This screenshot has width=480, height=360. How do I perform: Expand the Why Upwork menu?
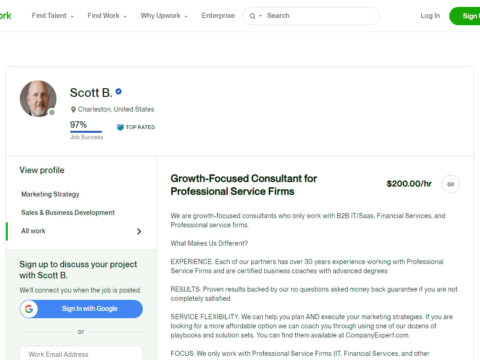click(x=164, y=16)
